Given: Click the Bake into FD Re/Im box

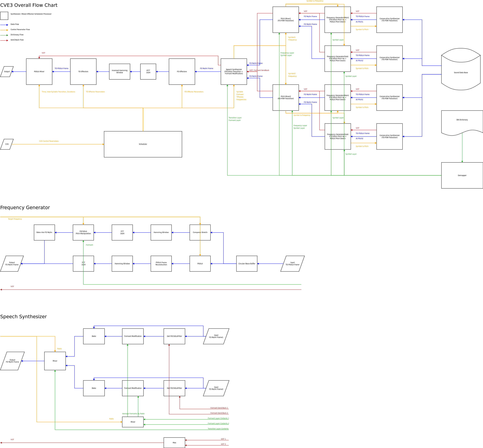Looking at the screenshot, I should (x=44, y=232).
